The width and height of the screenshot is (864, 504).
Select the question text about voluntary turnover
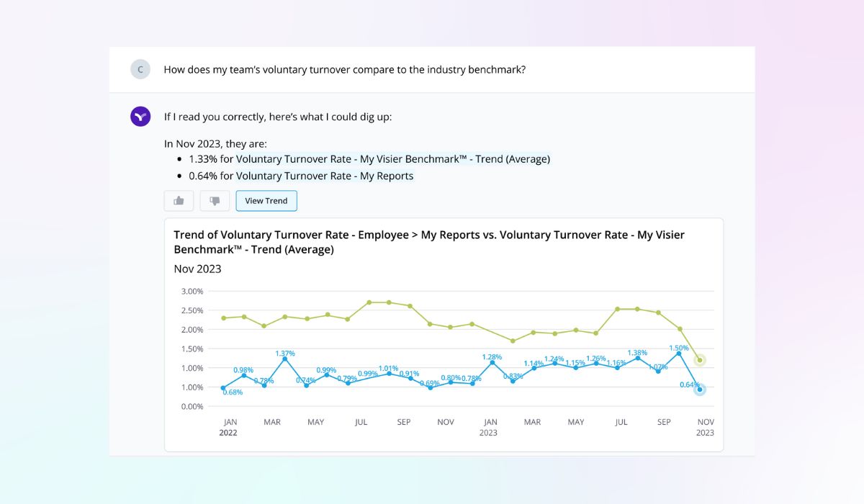(344, 70)
